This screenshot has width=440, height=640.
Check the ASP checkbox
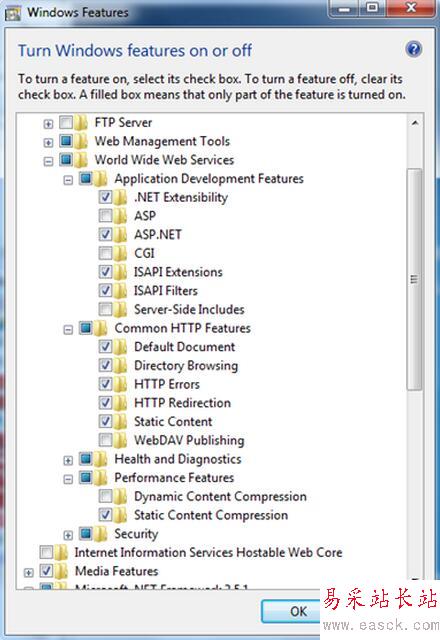[105, 216]
